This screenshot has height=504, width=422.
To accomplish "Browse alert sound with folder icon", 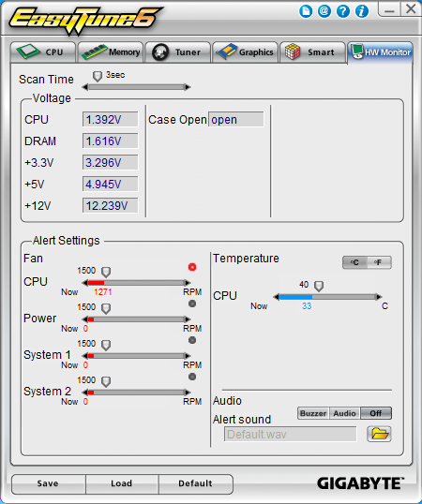I will click(379, 434).
